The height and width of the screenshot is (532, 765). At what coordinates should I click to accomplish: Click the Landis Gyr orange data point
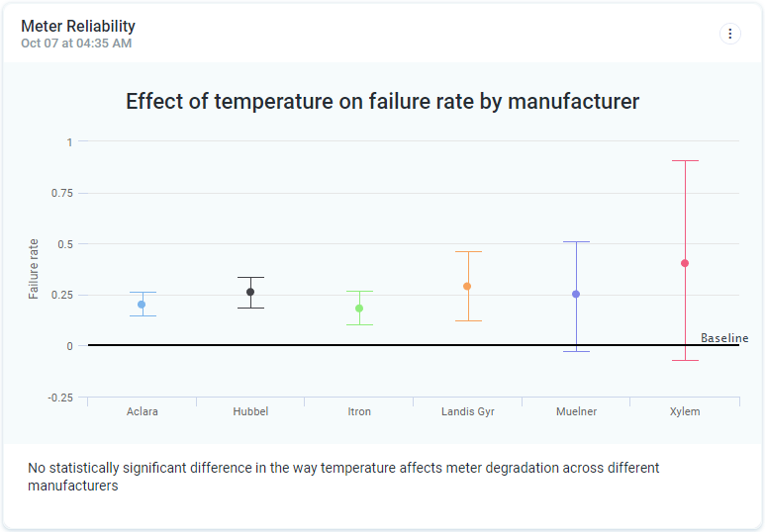[x=467, y=286]
